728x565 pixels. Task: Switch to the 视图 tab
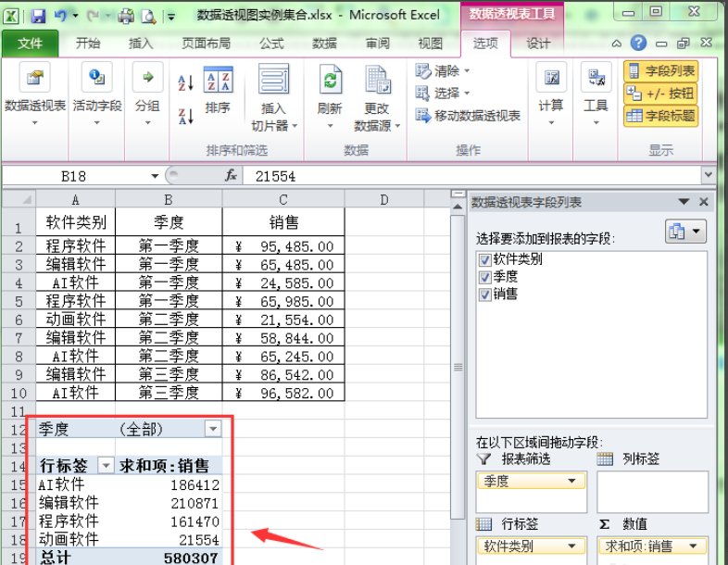(431, 44)
